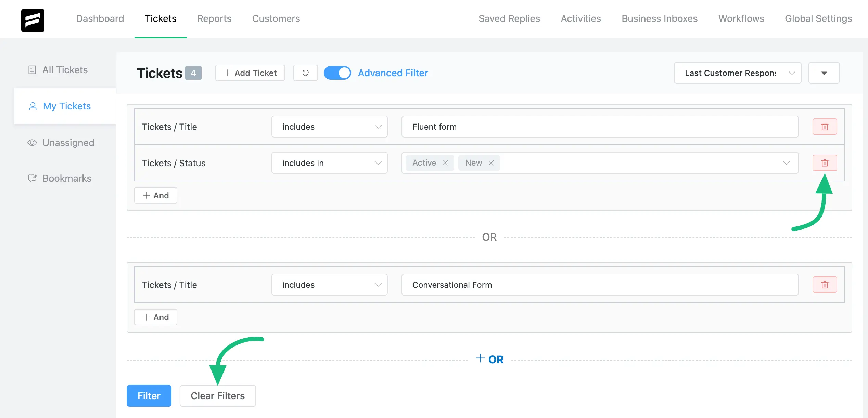
Task: Open the includes operator for Fluent form
Action: (x=330, y=127)
